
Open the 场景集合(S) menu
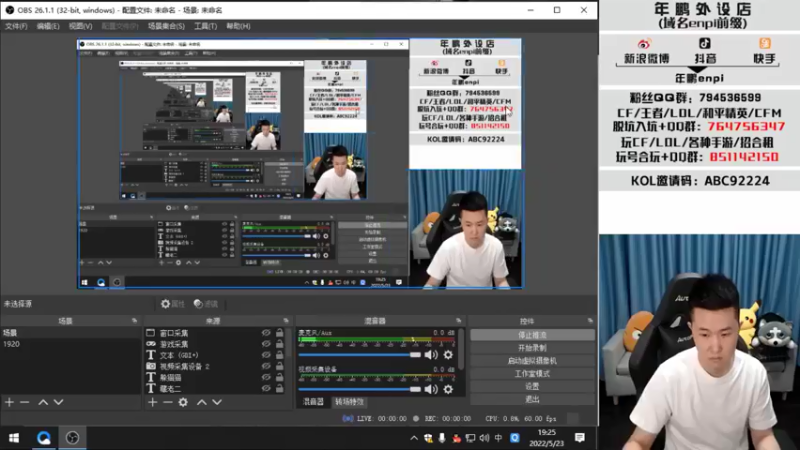pos(166,26)
